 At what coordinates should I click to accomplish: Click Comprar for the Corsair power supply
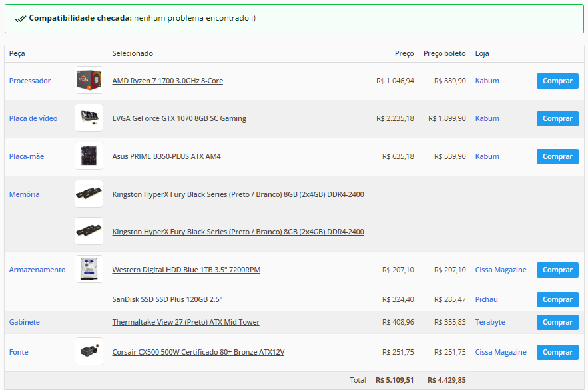pos(557,352)
